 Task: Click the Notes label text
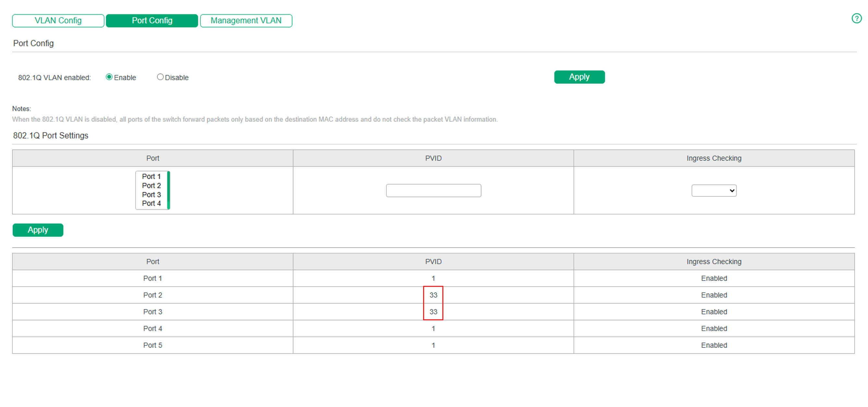point(21,109)
